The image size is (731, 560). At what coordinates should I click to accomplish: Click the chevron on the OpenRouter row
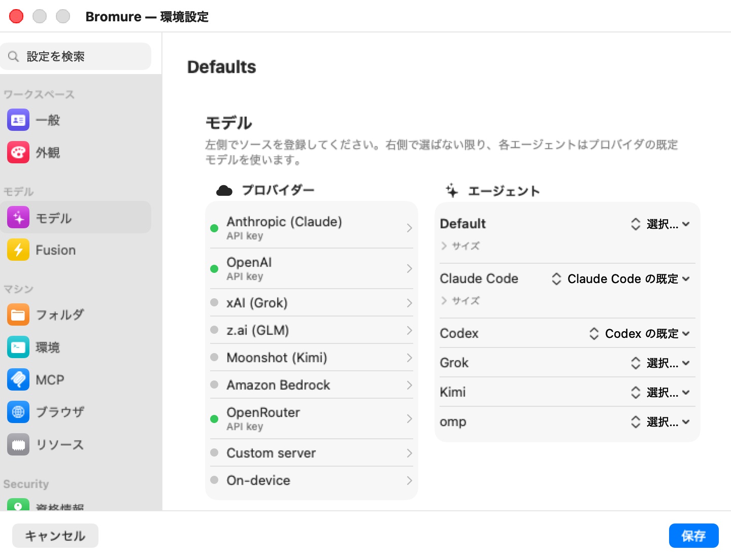click(x=409, y=419)
